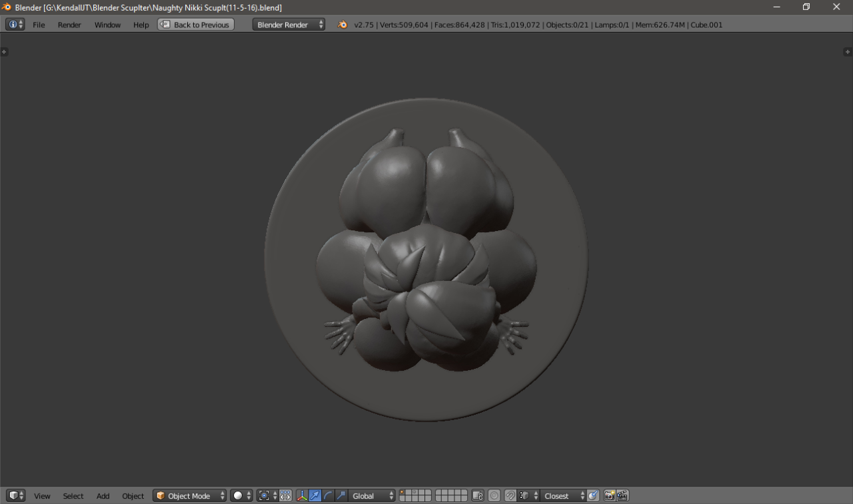Viewport: 853px width, 504px height.
Task: Click the Blender window title text
Action: click(148, 7)
